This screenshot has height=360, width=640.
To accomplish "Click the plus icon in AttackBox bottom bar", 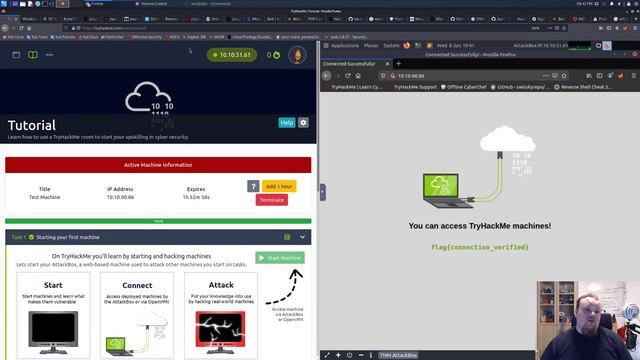I will click(338, 355).
